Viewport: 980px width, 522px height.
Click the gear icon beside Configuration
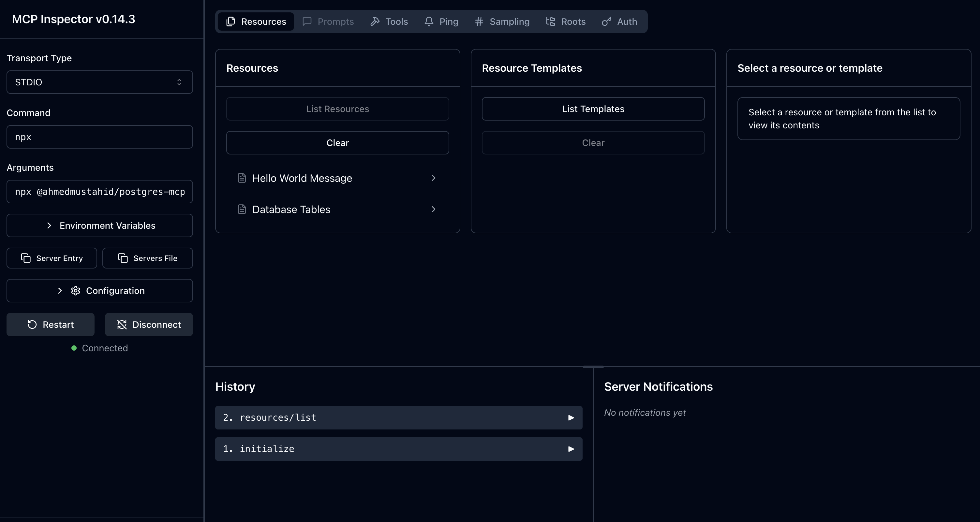tap(76, 290)
